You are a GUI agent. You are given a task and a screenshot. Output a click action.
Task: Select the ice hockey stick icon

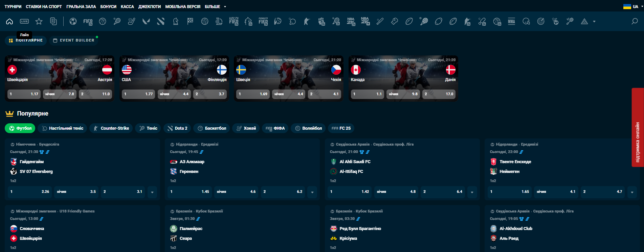(x=132, y=22)
